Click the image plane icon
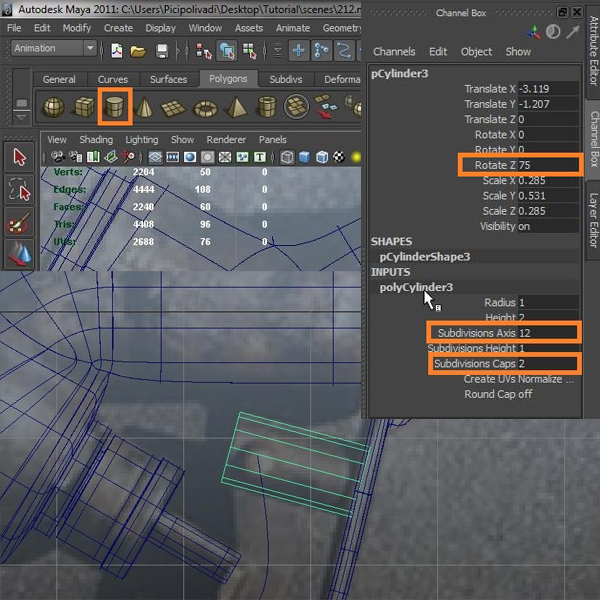Viewport: 600px width, 600px height. point(111,157)
